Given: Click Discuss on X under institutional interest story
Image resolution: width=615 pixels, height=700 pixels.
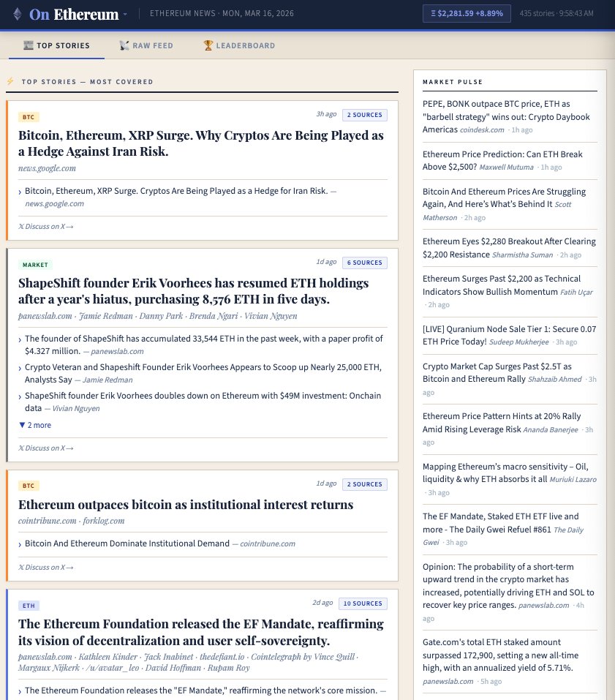Looking at the screenshot, I should coord(46,567).
